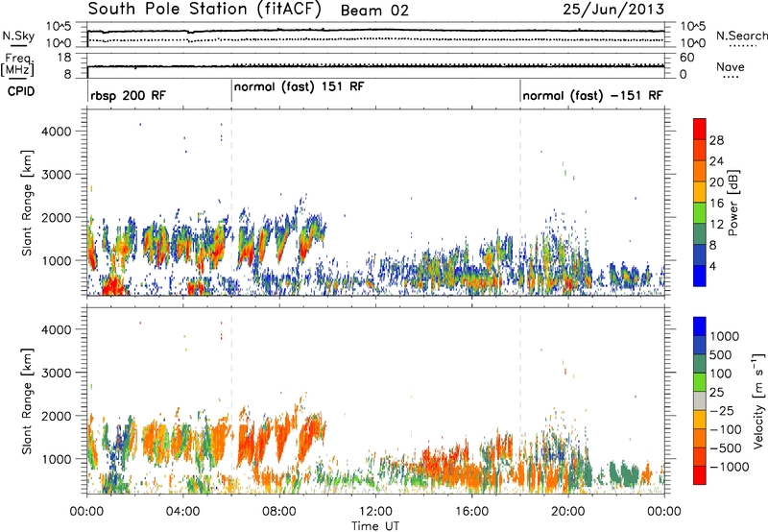The height and width of the screenshot is (532, 768).
Task: Click the '20:00' time axis label
Action: tap(567, 512)
